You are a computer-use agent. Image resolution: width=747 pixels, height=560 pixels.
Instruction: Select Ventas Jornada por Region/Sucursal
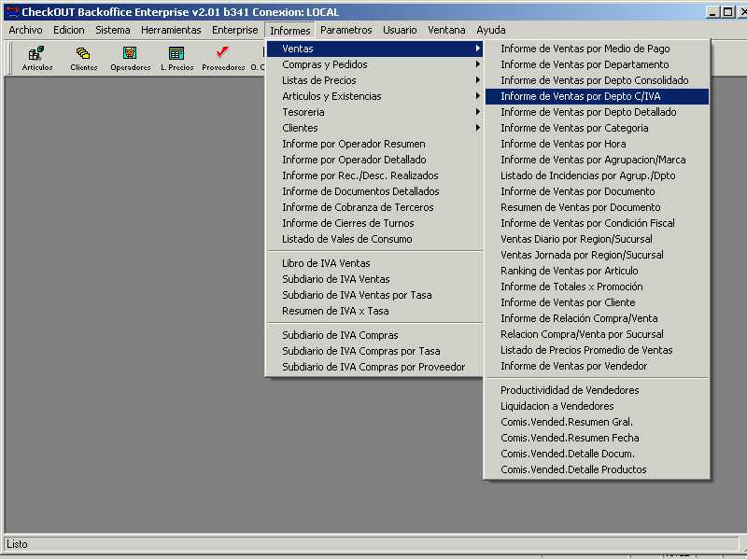point(597,255)
